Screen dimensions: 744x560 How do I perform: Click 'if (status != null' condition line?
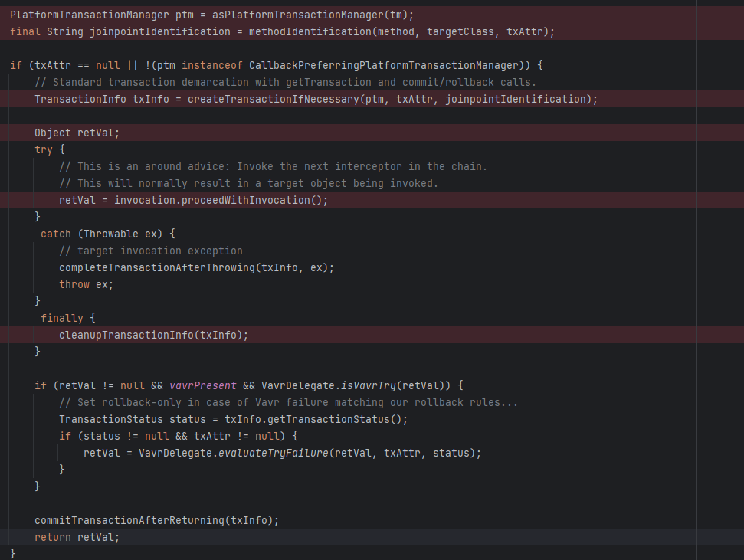tap(178, 436)
